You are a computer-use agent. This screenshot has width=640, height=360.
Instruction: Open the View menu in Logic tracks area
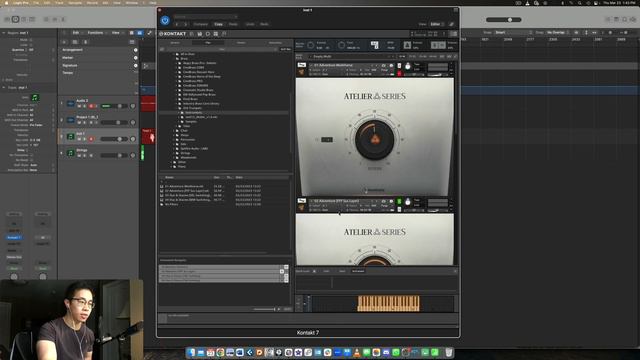click(117, 33)
